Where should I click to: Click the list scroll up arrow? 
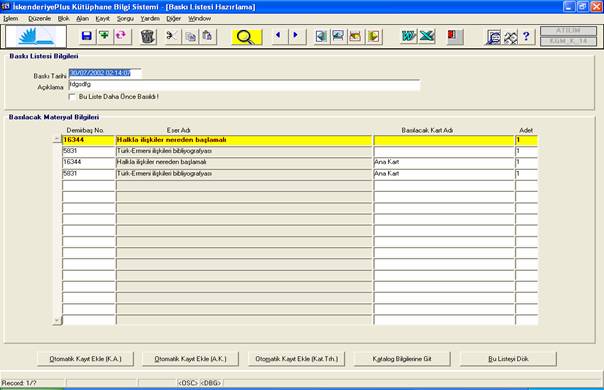(x=57, y=139)
